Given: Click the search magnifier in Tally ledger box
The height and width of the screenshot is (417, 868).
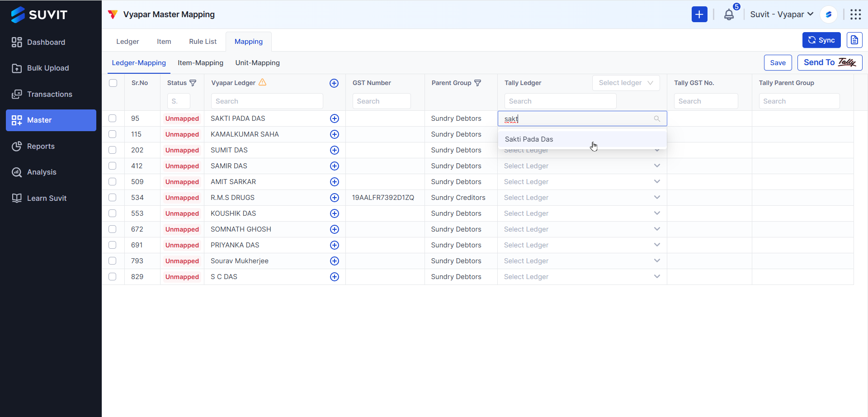Looking at the screenshot, I should point(657,119).
